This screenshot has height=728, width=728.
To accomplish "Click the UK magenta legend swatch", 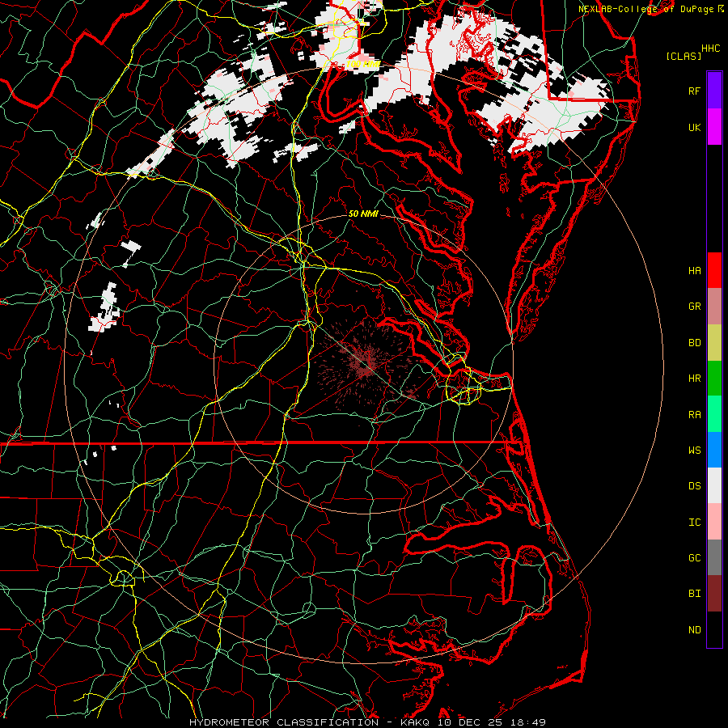I will tap(714, 127).
